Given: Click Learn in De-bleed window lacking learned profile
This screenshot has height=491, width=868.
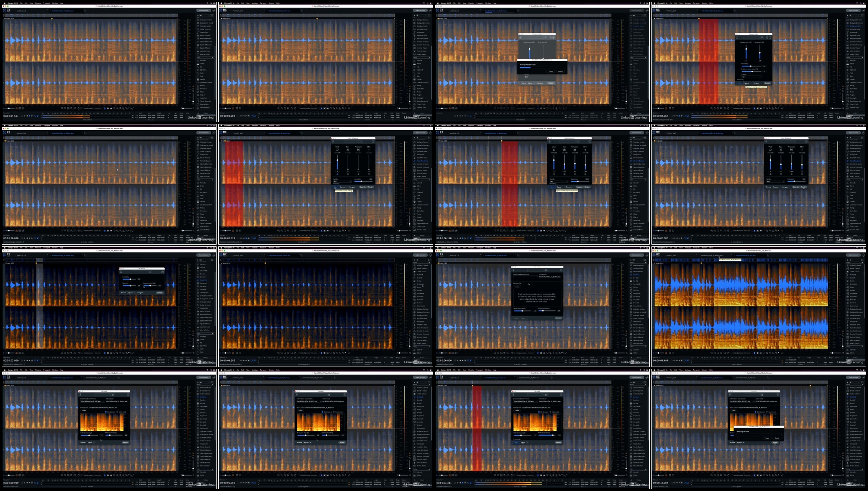Looking at the screenshot, I should coord(517,286).
